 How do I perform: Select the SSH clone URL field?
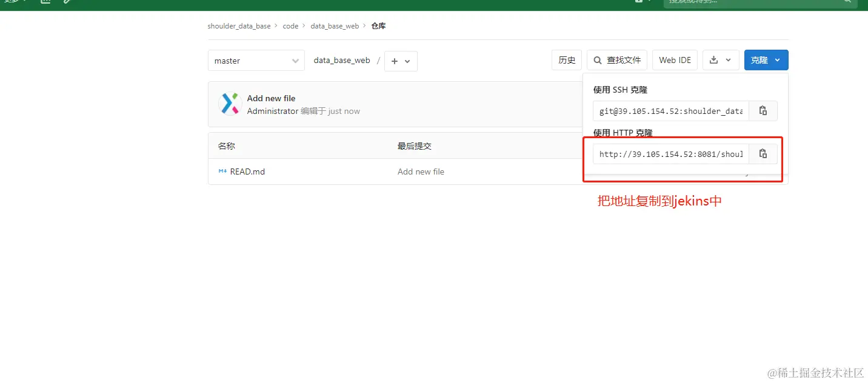[671, 111]
